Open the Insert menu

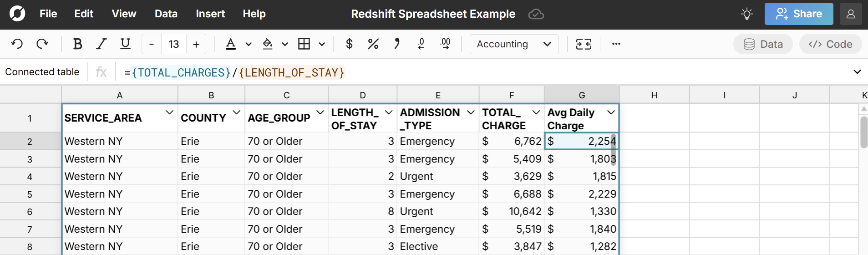pos(210,14)
